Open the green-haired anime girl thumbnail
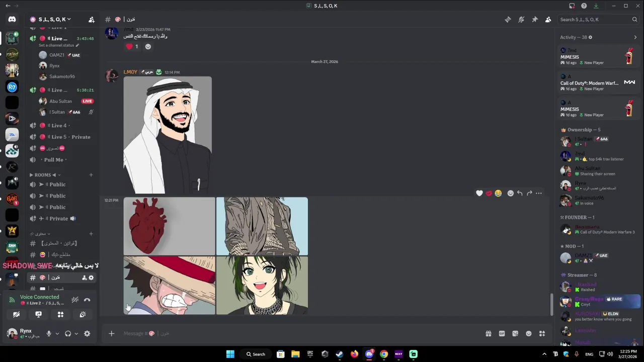 click(x=262, y=286)
